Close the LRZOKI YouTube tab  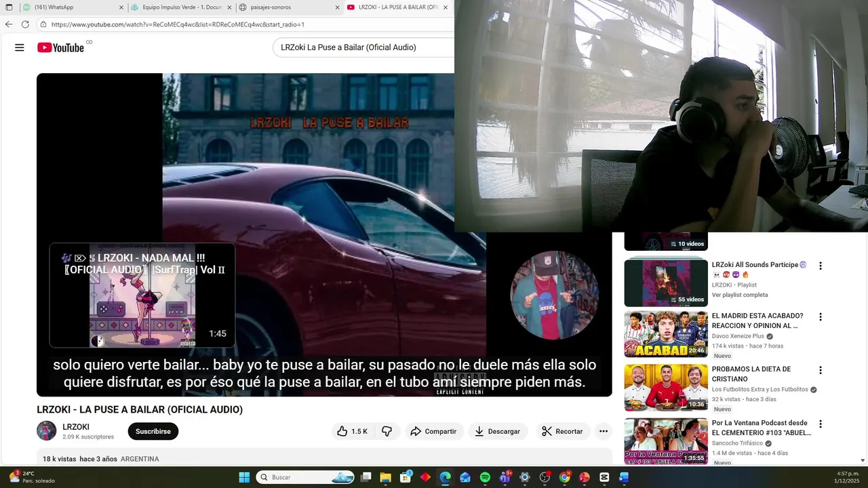tap(446, 7)
